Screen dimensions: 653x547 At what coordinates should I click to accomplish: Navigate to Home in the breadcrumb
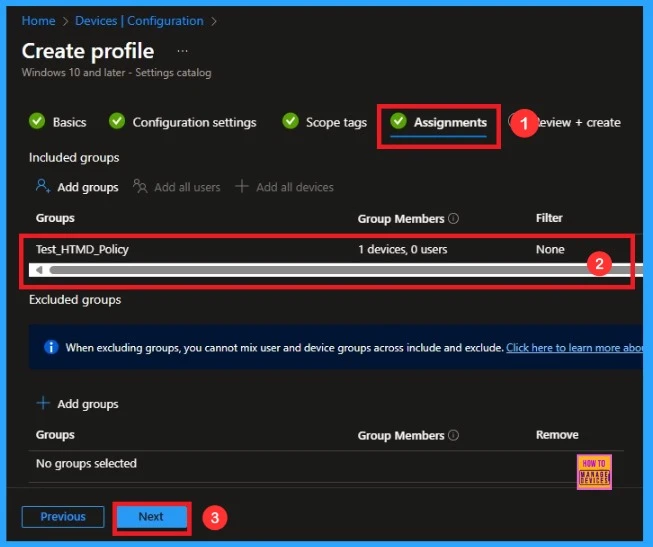[x=38, y=21]
